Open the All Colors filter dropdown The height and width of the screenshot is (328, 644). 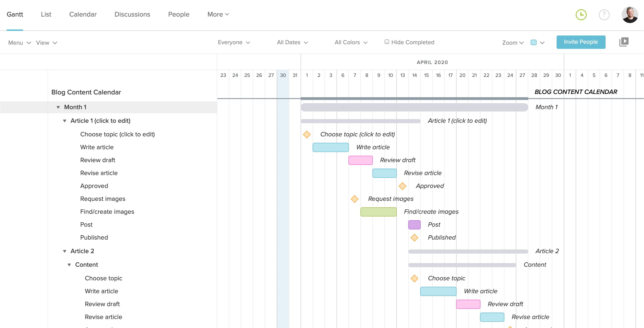[x=351, y=42]
